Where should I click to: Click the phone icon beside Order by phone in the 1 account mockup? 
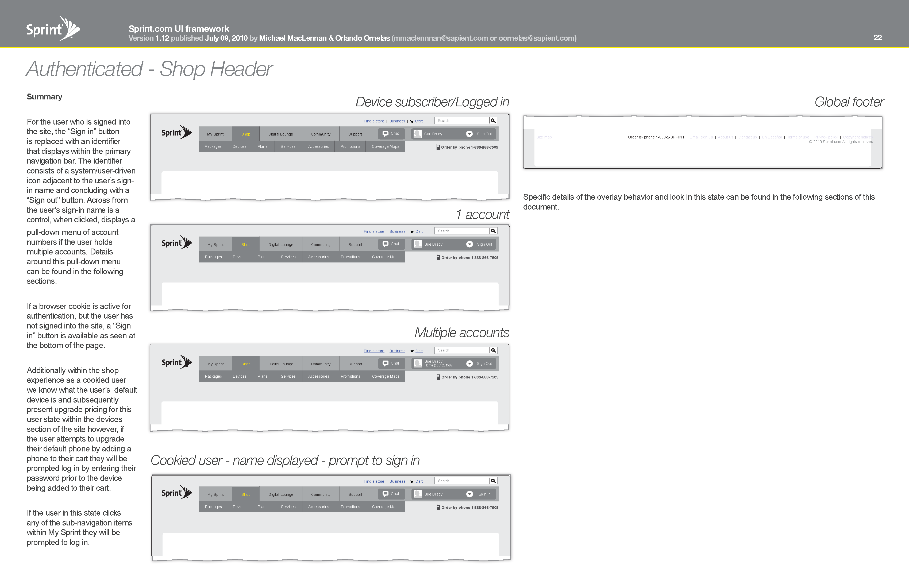click(x=438, y=258)
